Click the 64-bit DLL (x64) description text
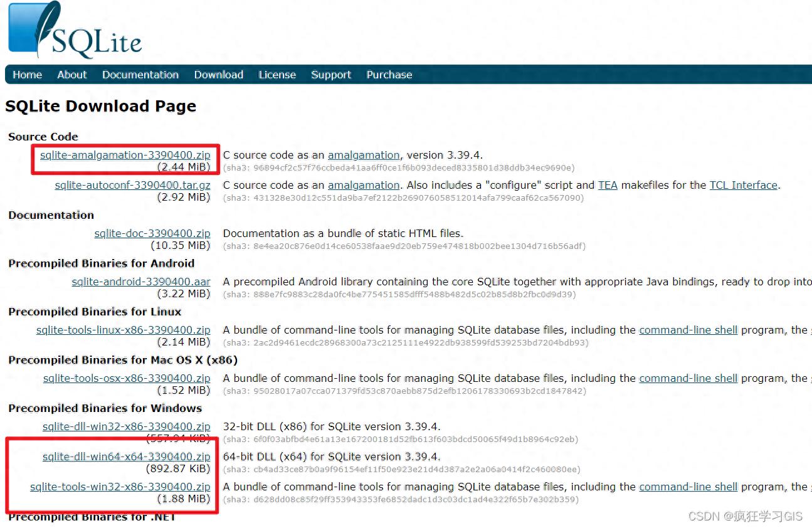The image size is (812, 528). pyautogui.click(x=332, y=457)
